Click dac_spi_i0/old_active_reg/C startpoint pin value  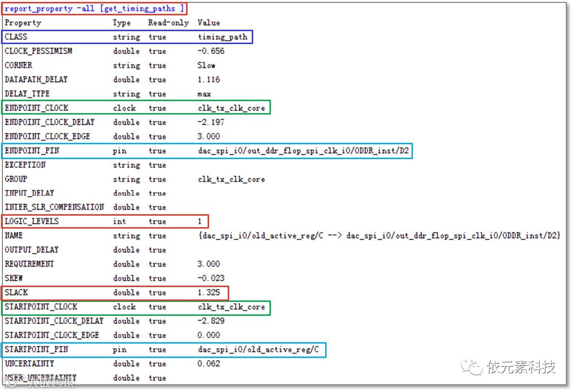point(258,349)
